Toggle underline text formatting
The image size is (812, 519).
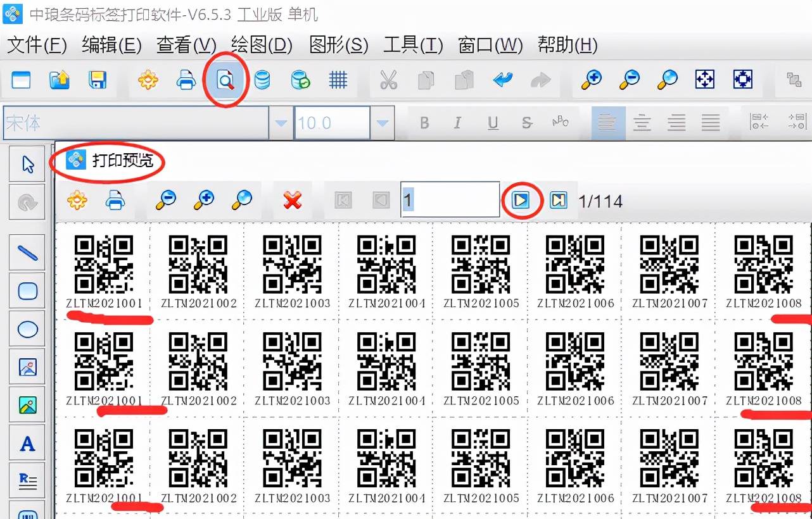(x=493, y=123)
